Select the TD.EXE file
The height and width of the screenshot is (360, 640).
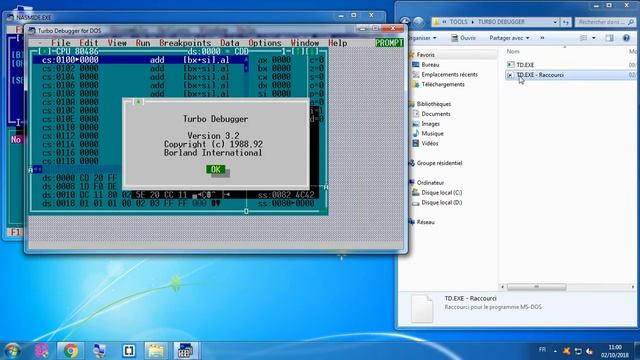tap(521, 65)
